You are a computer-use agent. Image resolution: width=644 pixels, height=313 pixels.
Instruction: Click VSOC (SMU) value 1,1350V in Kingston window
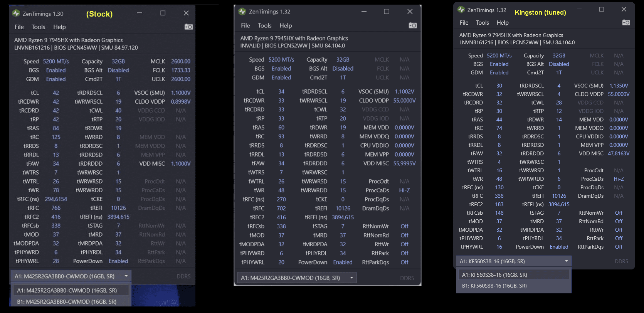click(x=619, y=86)
